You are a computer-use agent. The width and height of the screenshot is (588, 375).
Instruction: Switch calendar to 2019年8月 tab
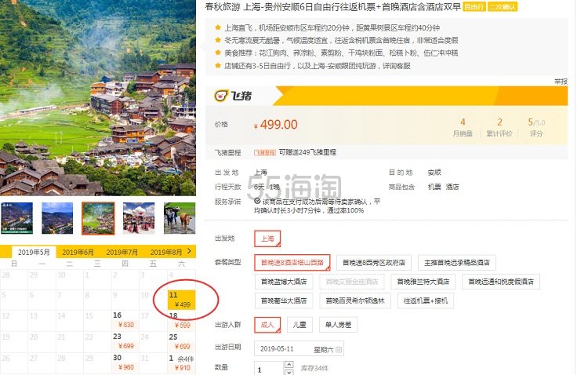coord(165,252)
